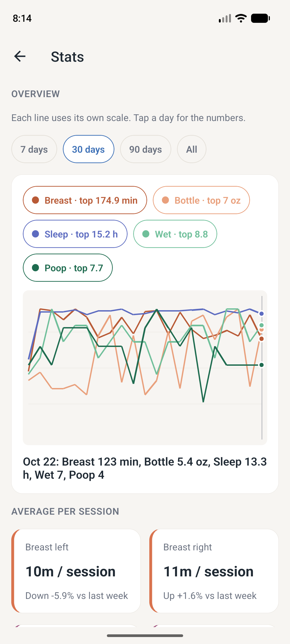Tap 'Up +1.6% vs last week' text
The height and width of the screenshot is (644, 290).
210,596
